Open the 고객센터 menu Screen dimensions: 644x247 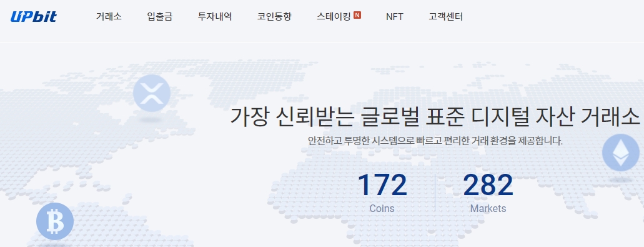pyautogui.click(x=445, y=17)
